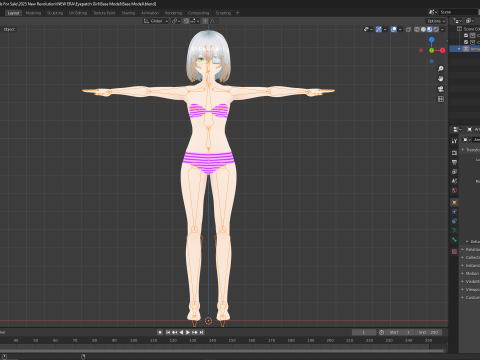The image size is (480, 360).
Task: Expand the armature item in outliner
Action: pyautogui.click(x=459, y=49)
